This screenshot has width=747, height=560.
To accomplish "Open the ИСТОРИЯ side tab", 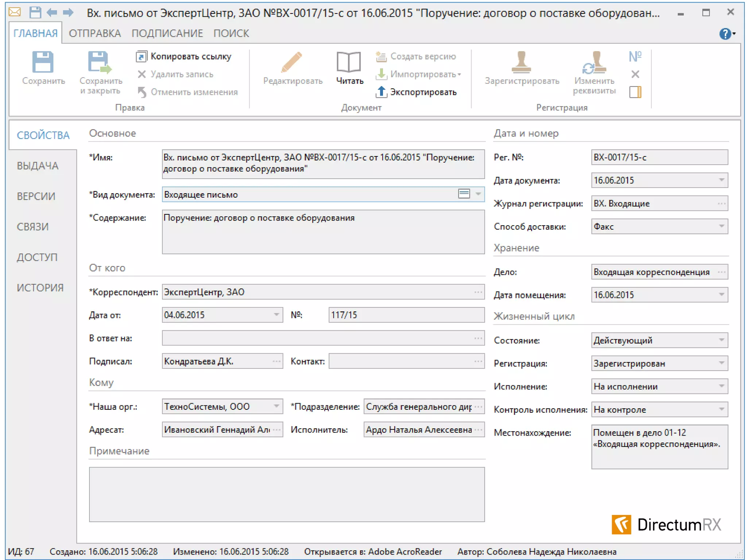I will [x=40, y=288].
